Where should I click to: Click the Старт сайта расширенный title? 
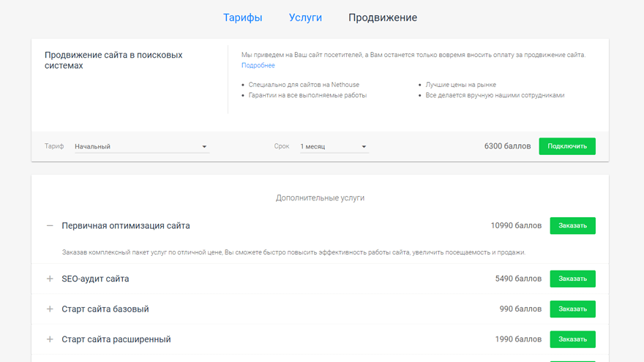[116, 339]
